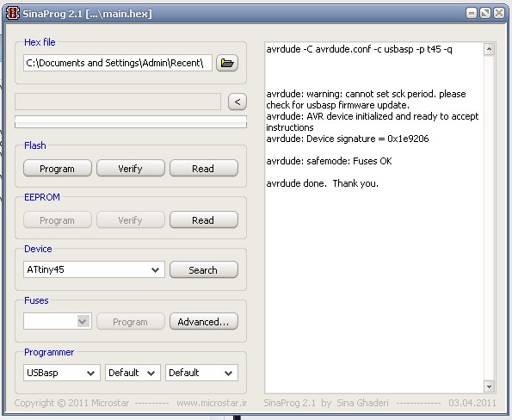The height and width of the screenshot is (420, 512).
Task: Click the empty status message field
Action: coord(118,102)
